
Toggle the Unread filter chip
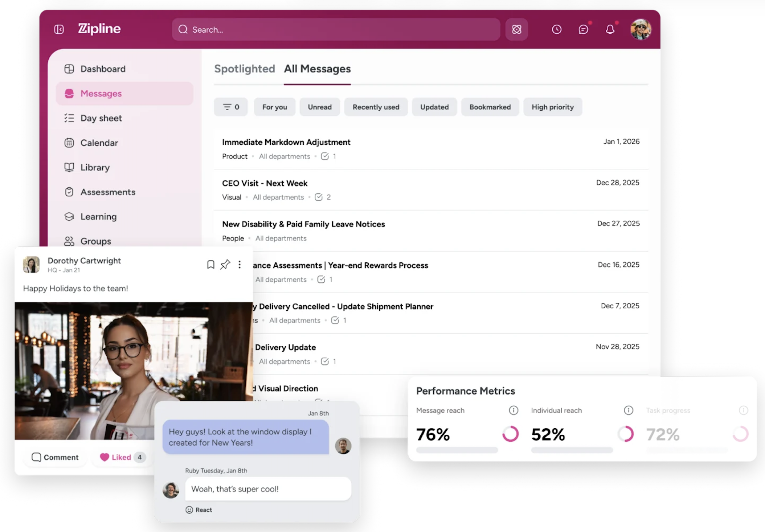319,107
